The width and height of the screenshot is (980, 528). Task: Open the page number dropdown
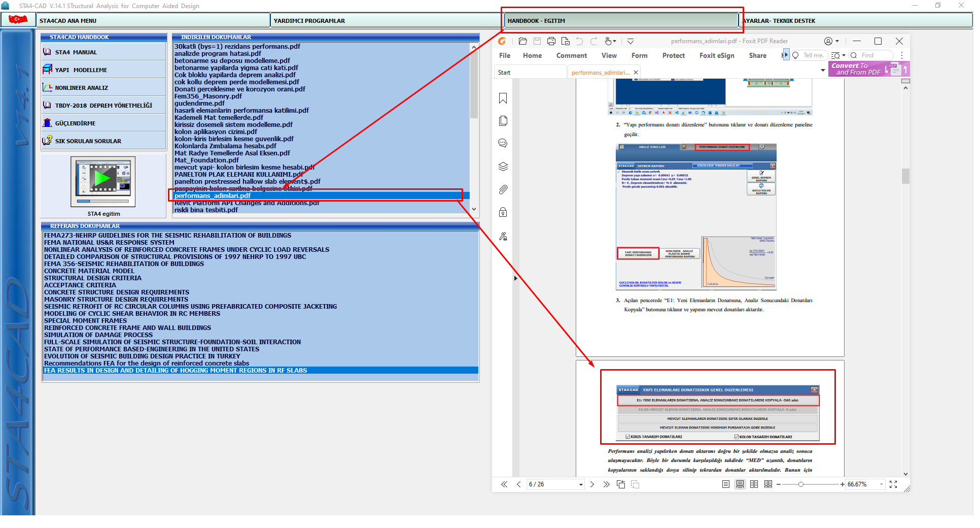pyautogui.click(x=581, y=485)
